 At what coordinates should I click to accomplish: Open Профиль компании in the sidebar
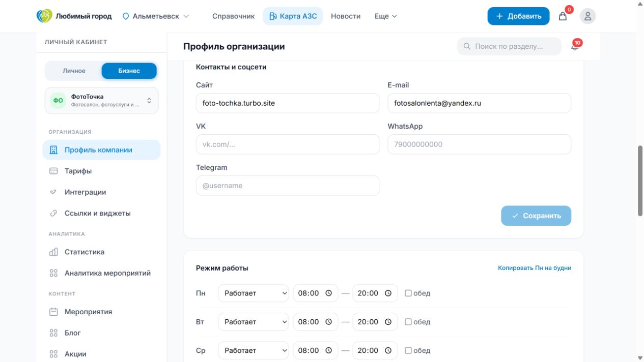pyautogui.click(x=101, y=150)
